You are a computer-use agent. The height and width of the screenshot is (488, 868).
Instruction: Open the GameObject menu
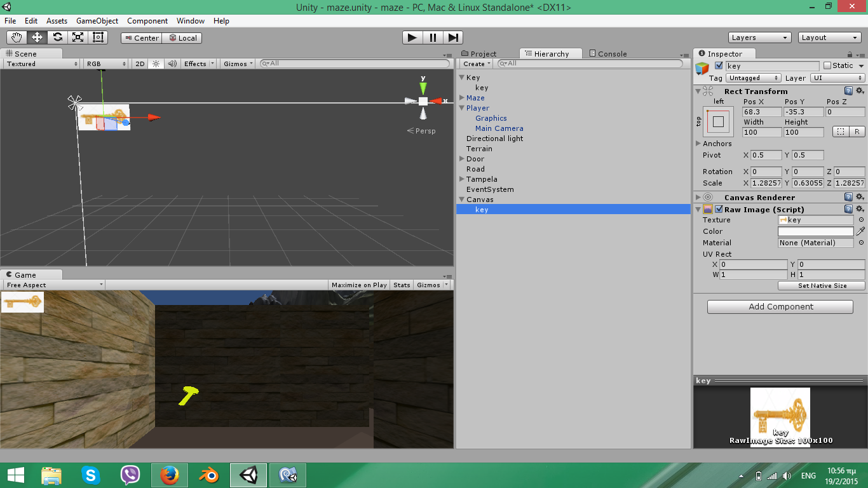97,20
